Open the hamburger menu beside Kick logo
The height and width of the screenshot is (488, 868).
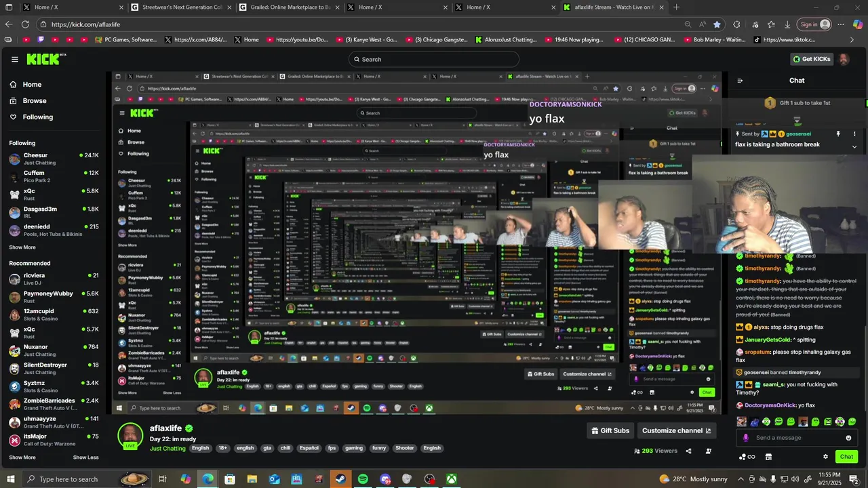(x=14, y=59)
